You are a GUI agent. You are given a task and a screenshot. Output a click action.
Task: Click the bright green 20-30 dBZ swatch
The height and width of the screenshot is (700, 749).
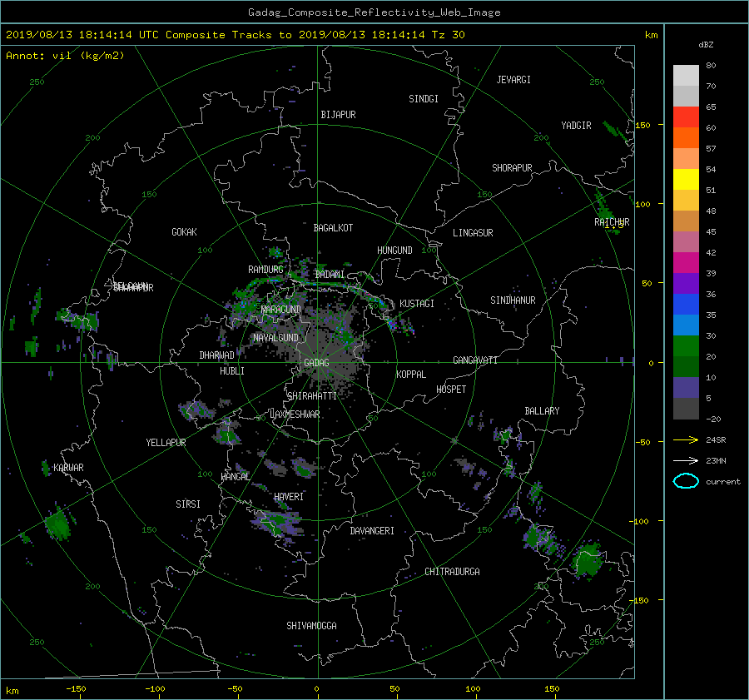coord(686,346)
